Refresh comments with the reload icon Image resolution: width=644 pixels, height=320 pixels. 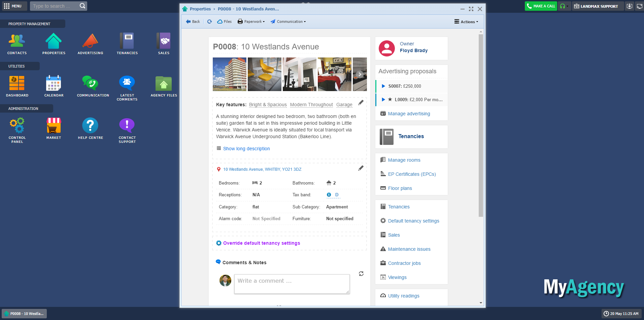pyautogui.click(x=361, y=274)
